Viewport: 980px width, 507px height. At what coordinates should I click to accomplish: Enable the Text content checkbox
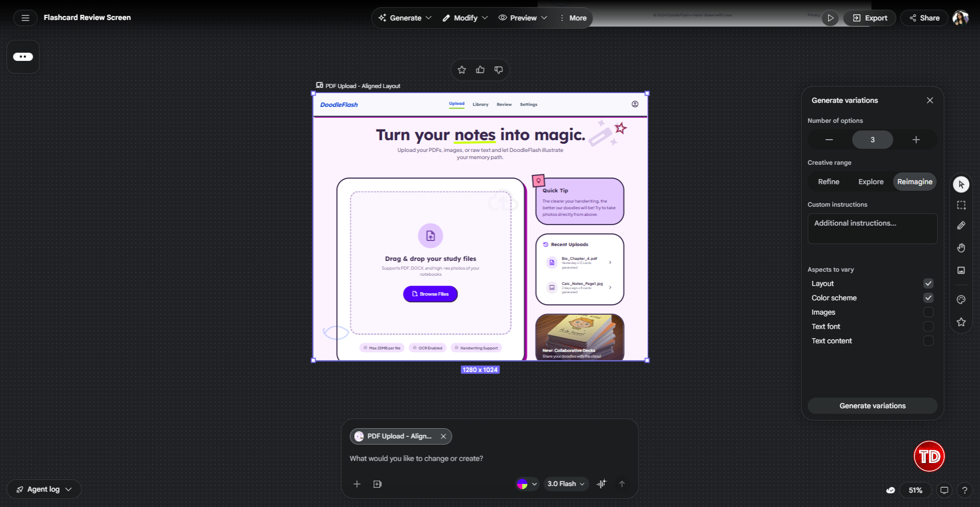coord(928,341)
